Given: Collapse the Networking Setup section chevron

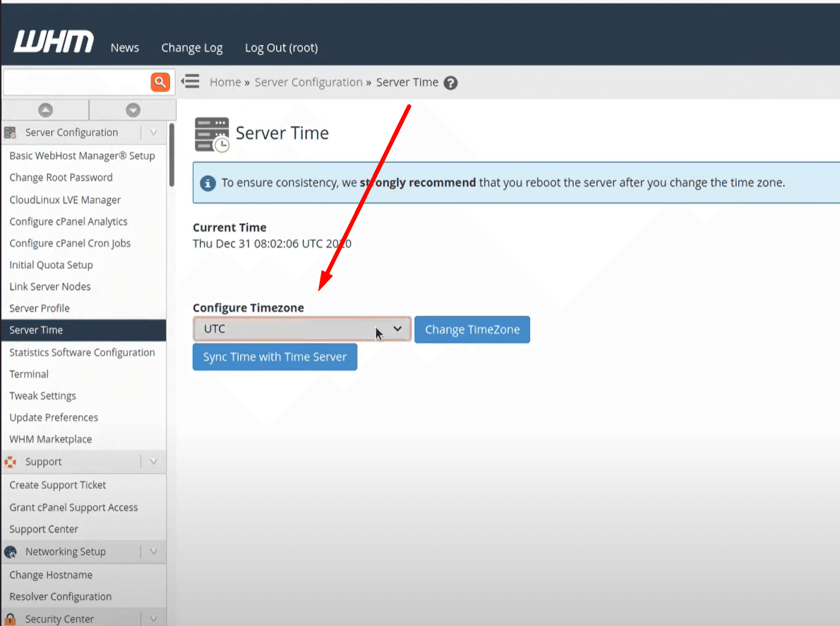Looking at the screenshot, I should [x=153, y=552].
